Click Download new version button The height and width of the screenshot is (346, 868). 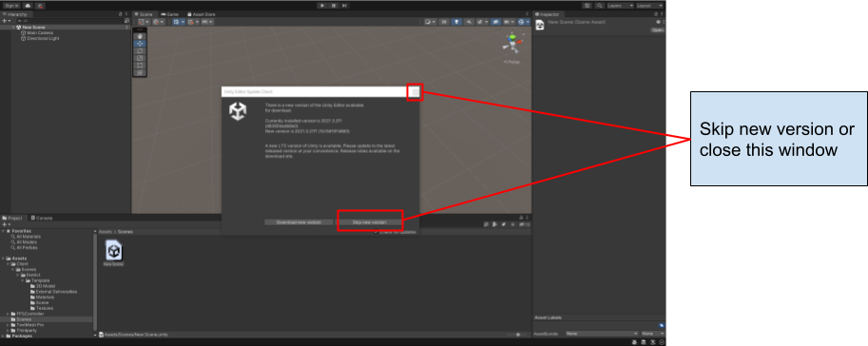click(299, 222)
